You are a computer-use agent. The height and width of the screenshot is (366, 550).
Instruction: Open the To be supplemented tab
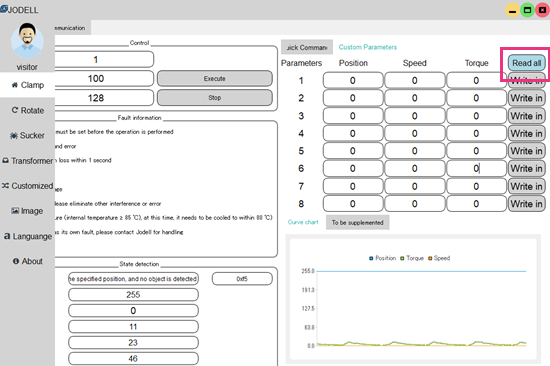point(357,222)
